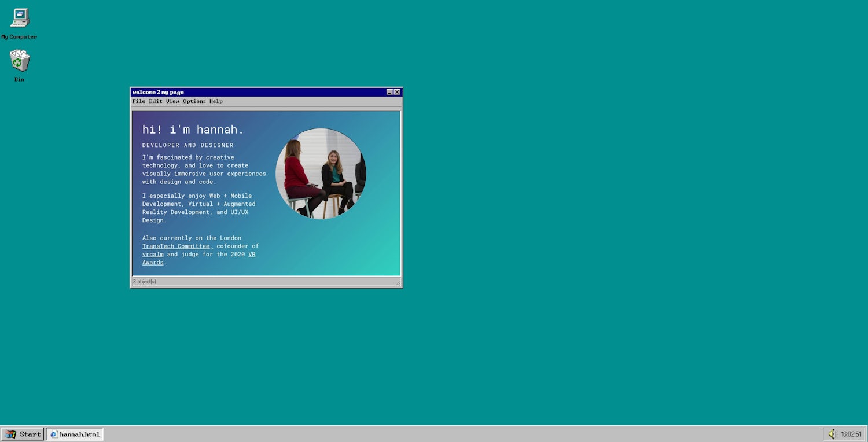Open the Options menu

(194, 101)
